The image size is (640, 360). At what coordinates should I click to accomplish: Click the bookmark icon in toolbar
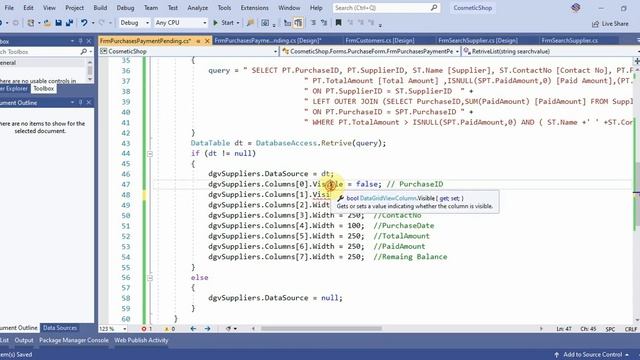click(x=338, y=23)
